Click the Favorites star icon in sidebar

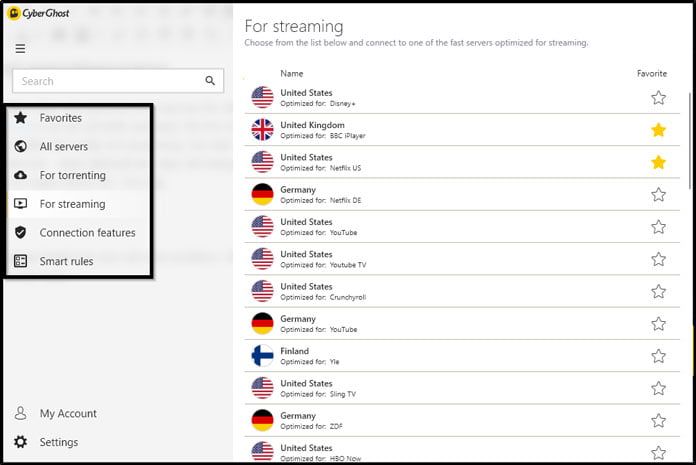(x=20, y=118)
